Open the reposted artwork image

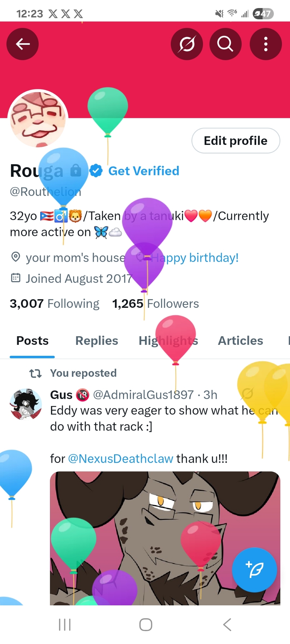click(165, 538)
